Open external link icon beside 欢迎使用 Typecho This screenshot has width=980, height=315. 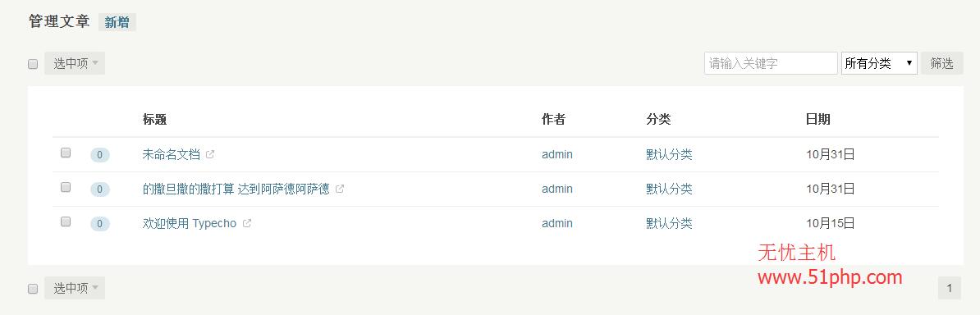247,223
